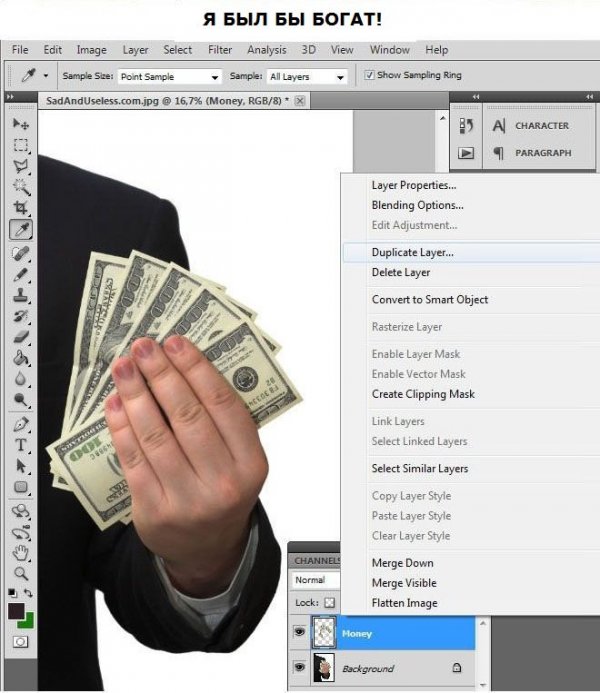Select the Healing Brush tool
This screenshot has width=600, height=693.
click(20, 254)
